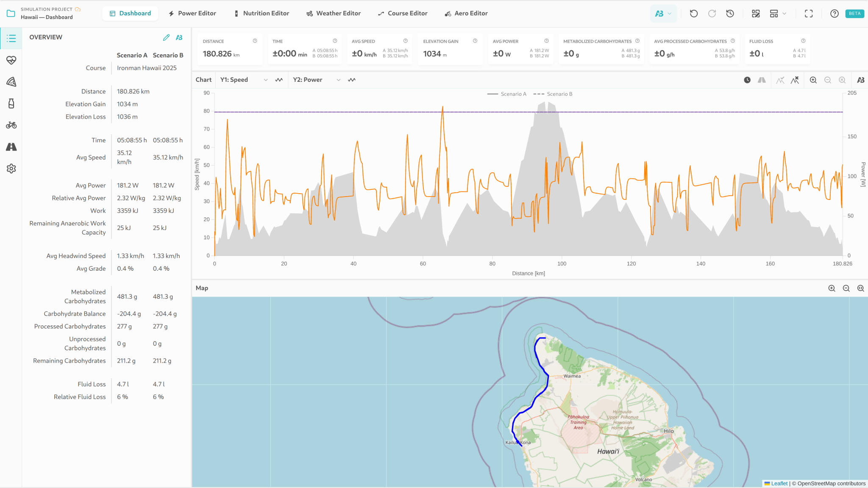The image size is (868, 488).
Task: Click the Time card help icon
Action: pos(335,41)
